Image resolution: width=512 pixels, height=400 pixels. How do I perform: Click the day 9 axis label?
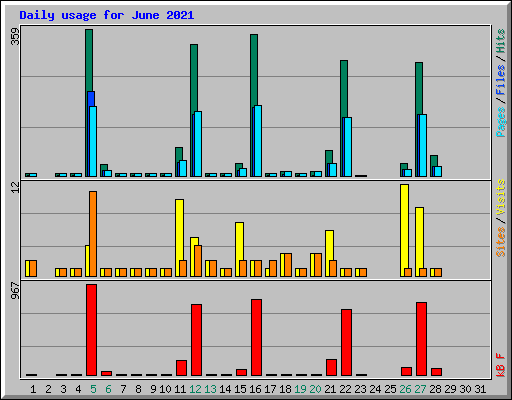153,389
